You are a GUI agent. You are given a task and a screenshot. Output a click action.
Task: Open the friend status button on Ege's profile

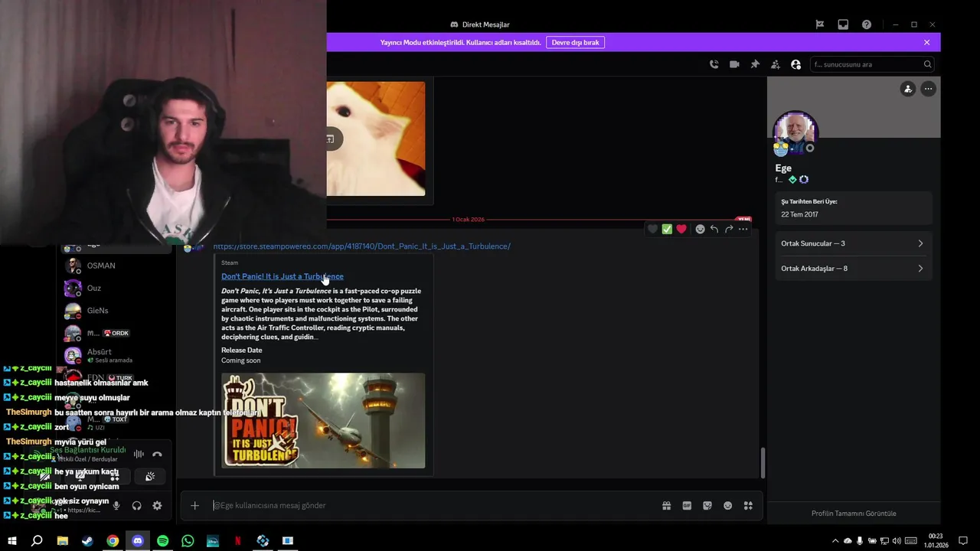point(908,89)
